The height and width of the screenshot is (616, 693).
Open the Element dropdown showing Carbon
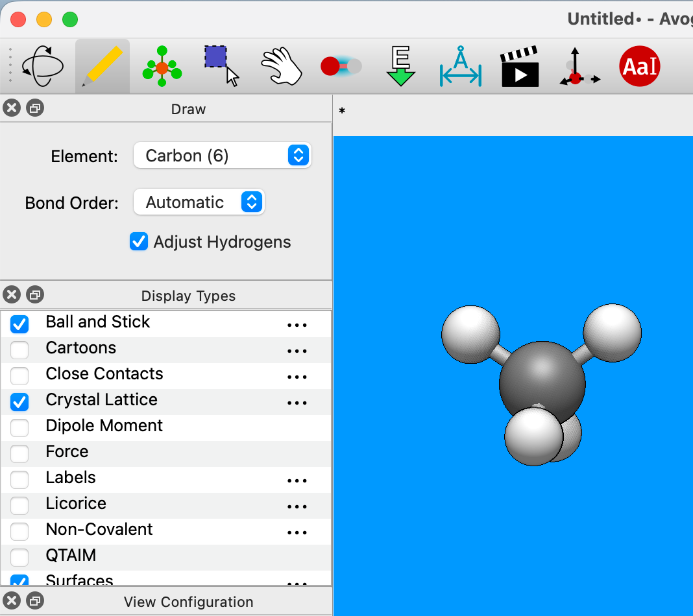(x=222, y=156)
